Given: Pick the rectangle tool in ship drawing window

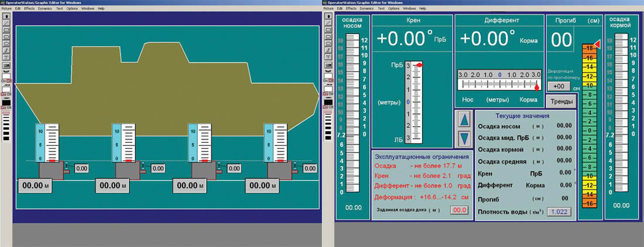Looking at the screenshot, I should pos(6,30).
